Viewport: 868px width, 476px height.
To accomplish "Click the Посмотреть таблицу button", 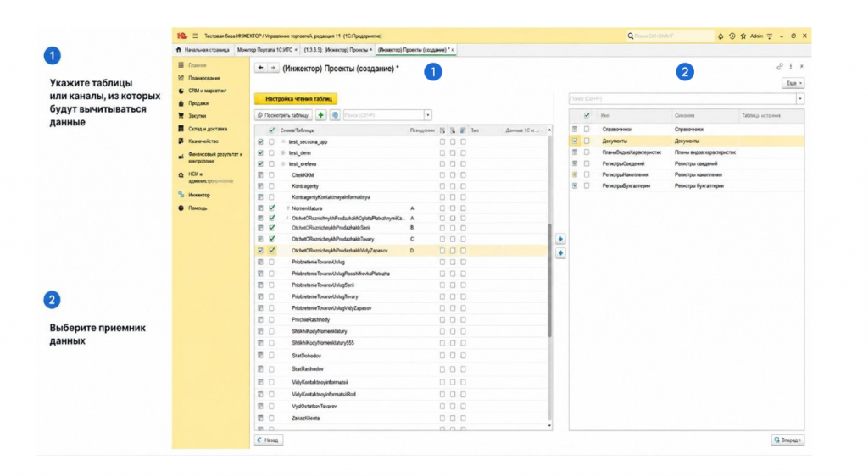I will [x=283, y=115].
